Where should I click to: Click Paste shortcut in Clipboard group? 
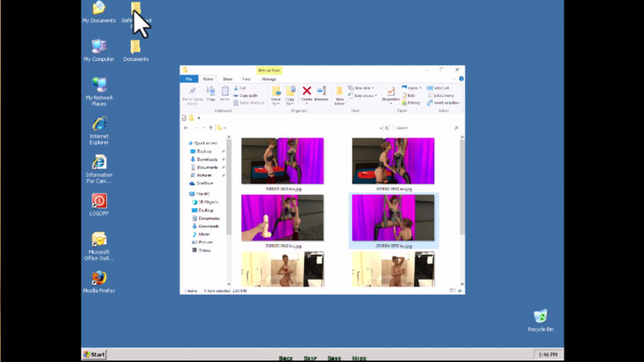point(249,103)
